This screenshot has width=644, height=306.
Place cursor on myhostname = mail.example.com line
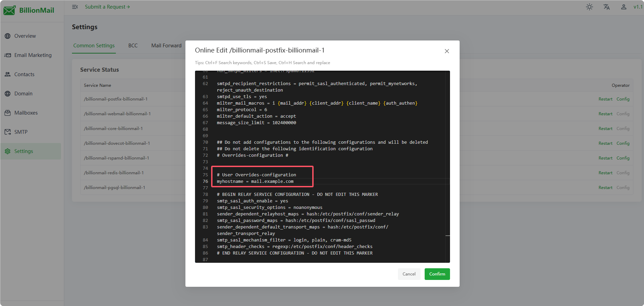pyautogui.click(x=255, y=181)
